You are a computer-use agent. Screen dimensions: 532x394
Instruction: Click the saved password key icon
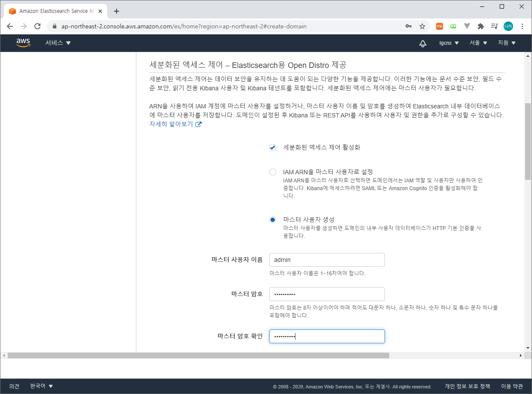pos(409,26)
